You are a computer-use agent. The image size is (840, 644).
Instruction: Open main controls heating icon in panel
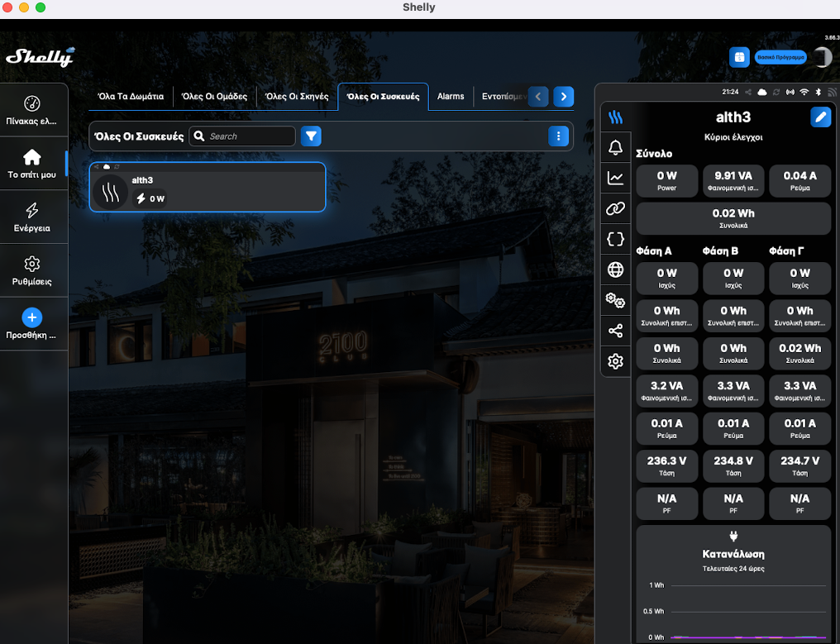[x=616, y=117]
